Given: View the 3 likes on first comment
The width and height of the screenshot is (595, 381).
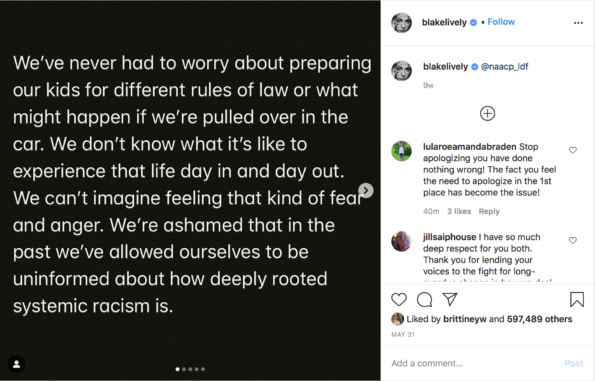Looking at the screenshot, I should click(x=459, y=211).
